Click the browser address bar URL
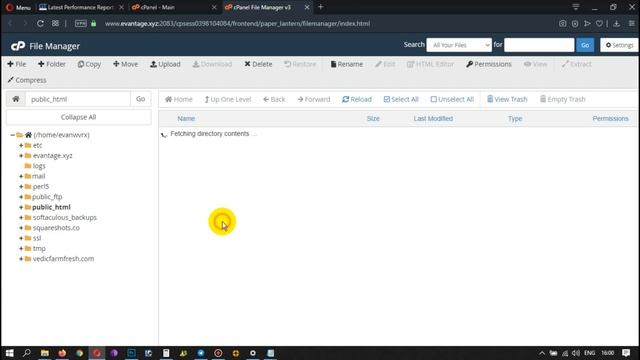This screenshot has height=360, width=640. pyautogui.click(x=237, y=24)
